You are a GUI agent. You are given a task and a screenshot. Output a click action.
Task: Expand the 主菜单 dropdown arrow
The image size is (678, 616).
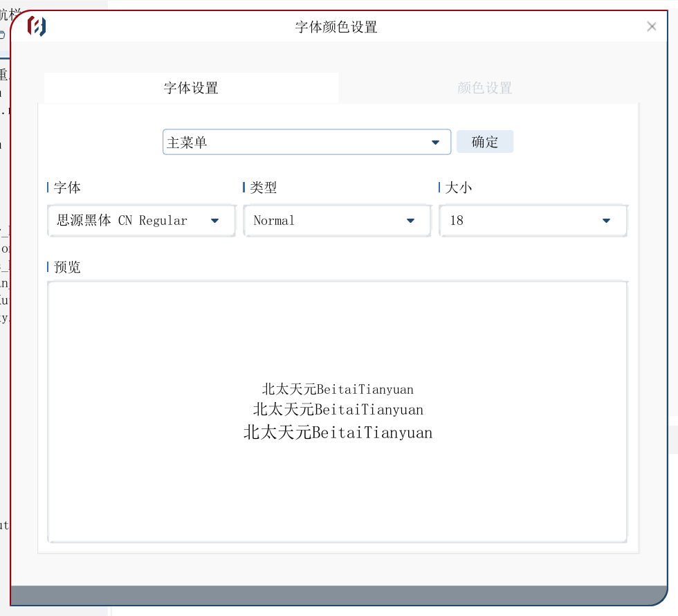click(435, 143)
